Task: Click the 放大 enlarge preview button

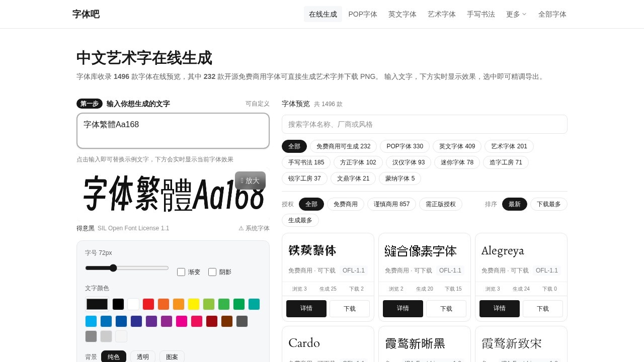Action: point(250,180)
